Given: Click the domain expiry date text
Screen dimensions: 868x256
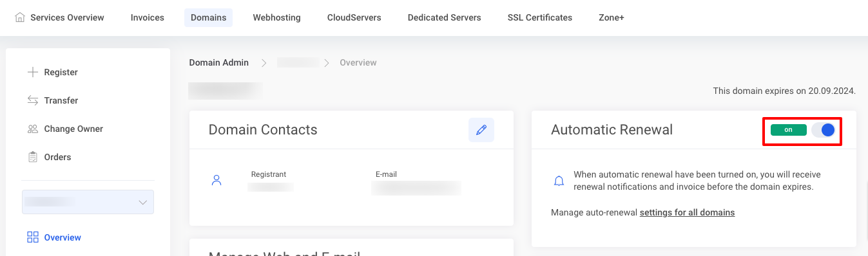Looking at the screenshot, I should pos(784,91).
